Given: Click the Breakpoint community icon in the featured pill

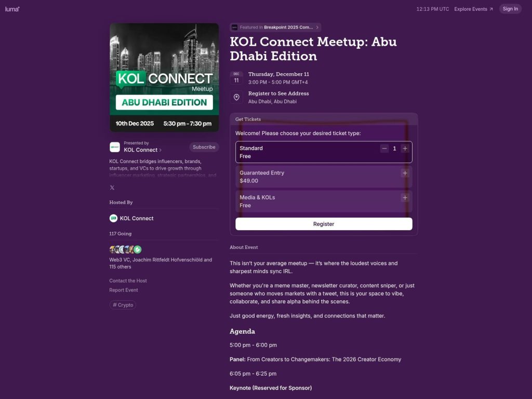Looking at the screenshot, I should (234, 26).
